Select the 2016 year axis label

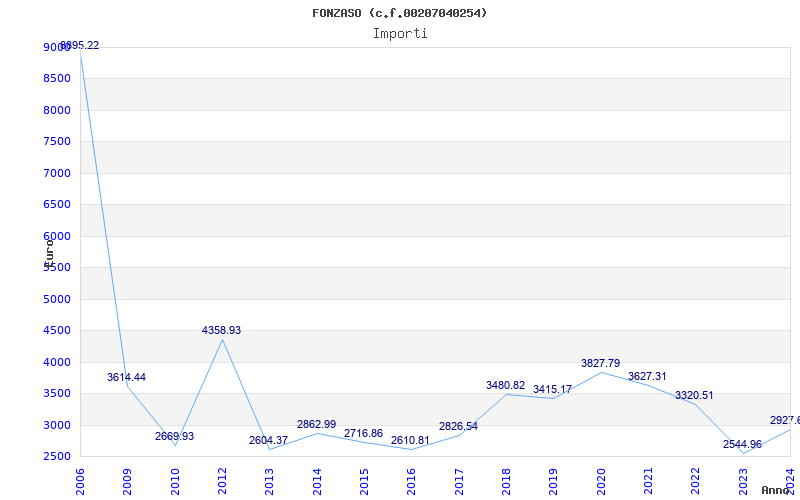411,481
